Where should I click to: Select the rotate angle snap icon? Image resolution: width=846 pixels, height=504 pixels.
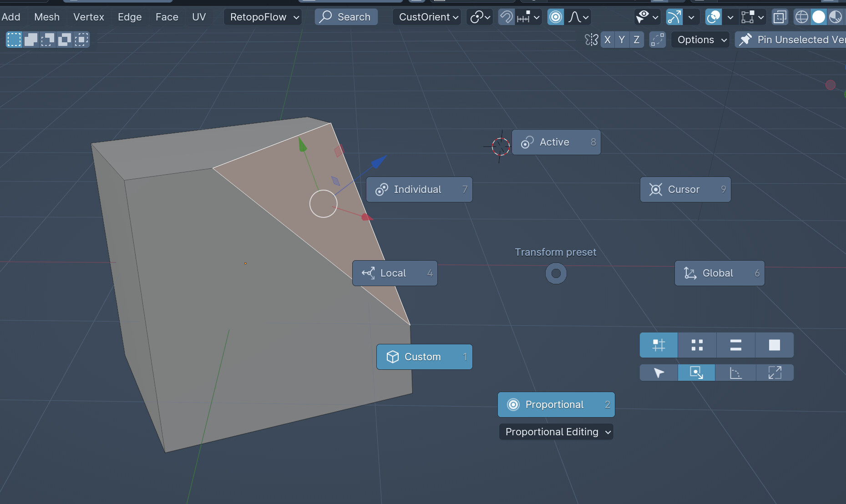tap(735, 373)
